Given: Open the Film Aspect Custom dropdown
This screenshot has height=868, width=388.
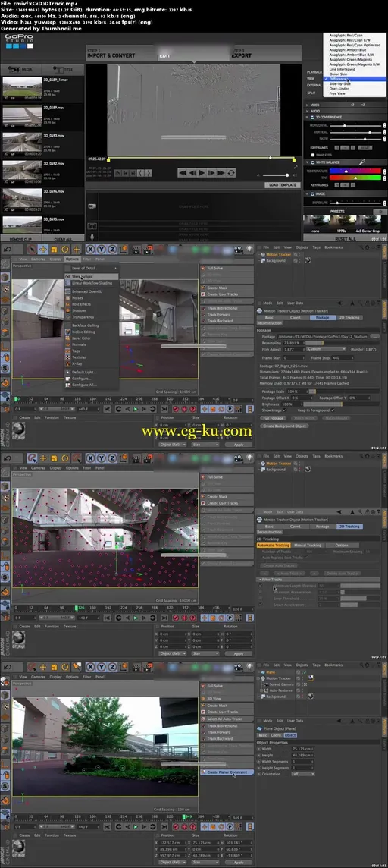Looking at the screenshot, I should 327,349.
